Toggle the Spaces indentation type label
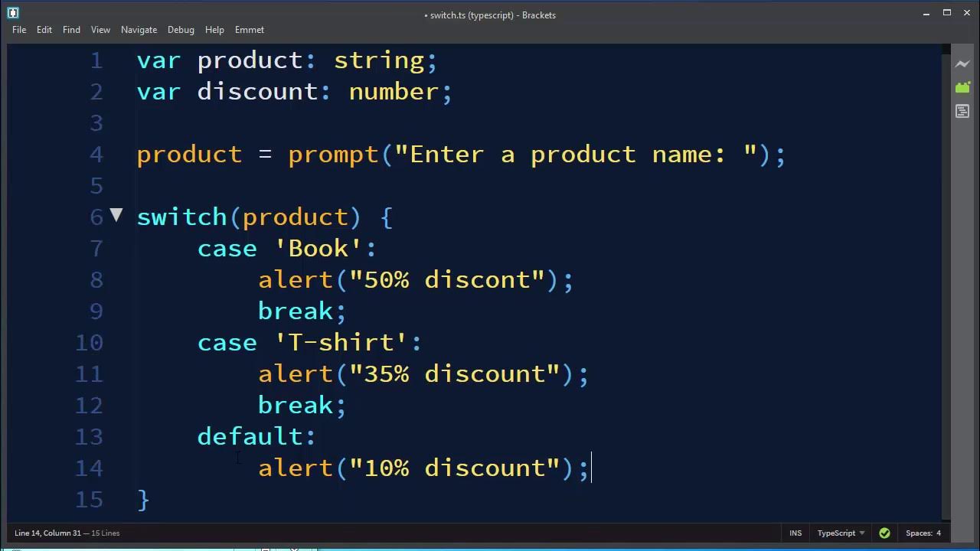This screenshot has width=980, height=551. pos(918,533)
